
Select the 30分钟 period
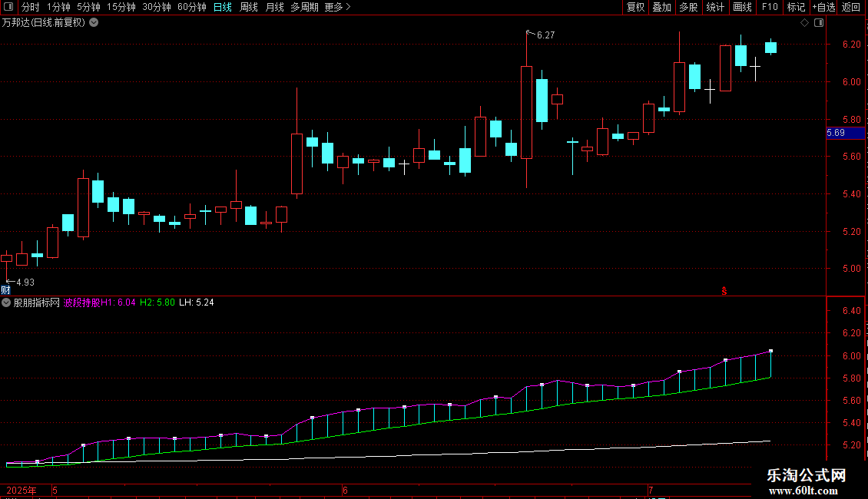click(x=156, y=7)
